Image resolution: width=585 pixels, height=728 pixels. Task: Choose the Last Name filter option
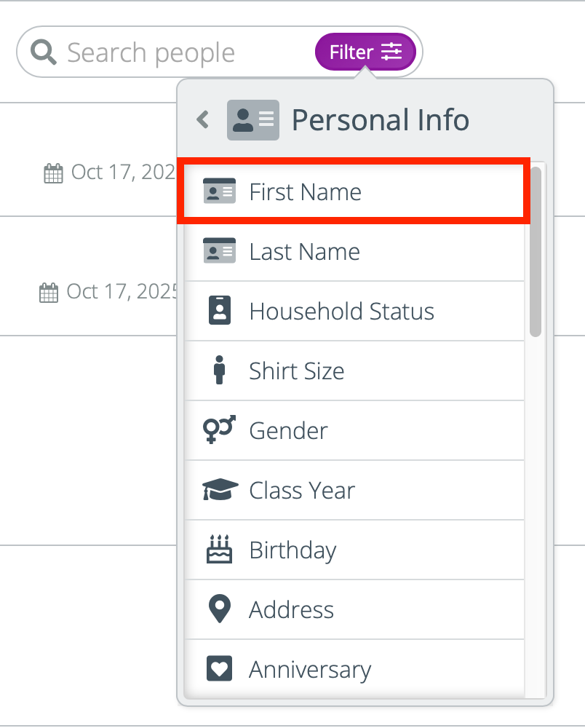point(354,251)
